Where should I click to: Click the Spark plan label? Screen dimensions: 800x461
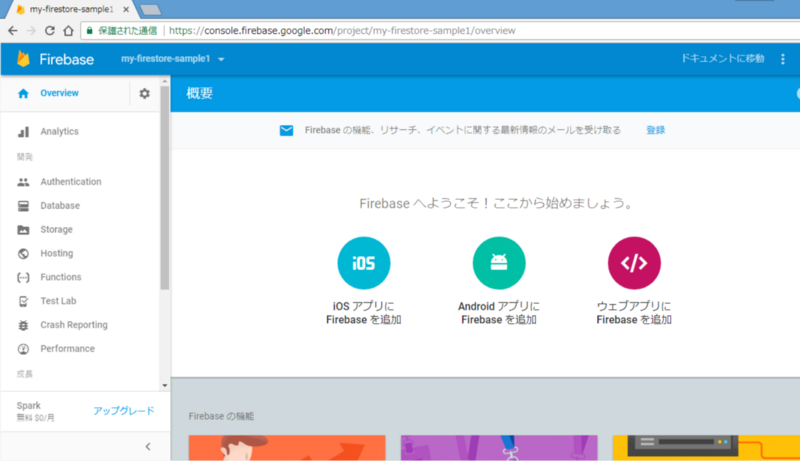(29, 406)
